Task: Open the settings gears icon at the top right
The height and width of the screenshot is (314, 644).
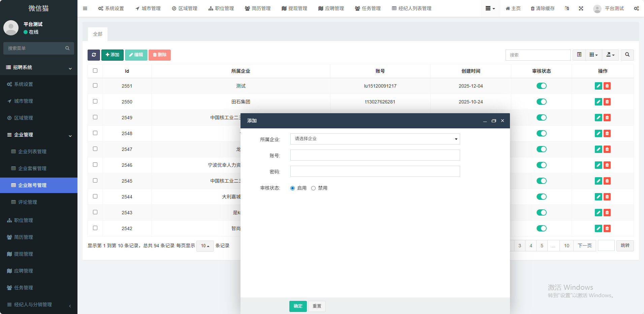Action: (636, 8)
